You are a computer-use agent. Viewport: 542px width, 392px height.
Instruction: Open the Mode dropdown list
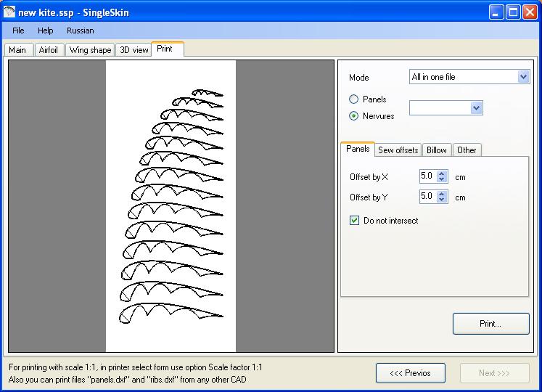click(x=523, y=77)
